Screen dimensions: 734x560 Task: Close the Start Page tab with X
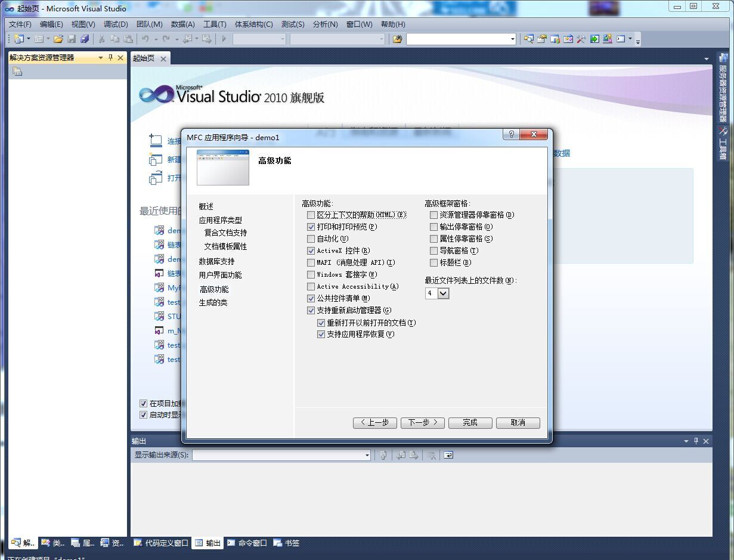coord(163,58)
